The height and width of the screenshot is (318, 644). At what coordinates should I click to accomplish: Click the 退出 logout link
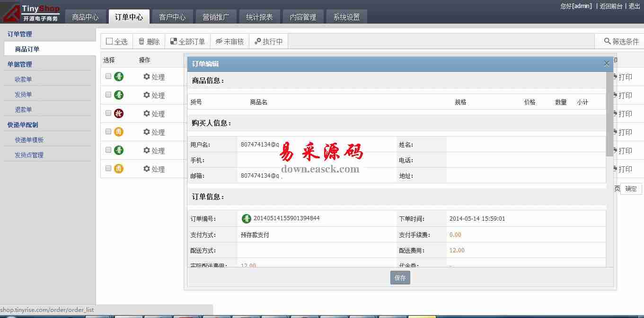click(634, 6)
